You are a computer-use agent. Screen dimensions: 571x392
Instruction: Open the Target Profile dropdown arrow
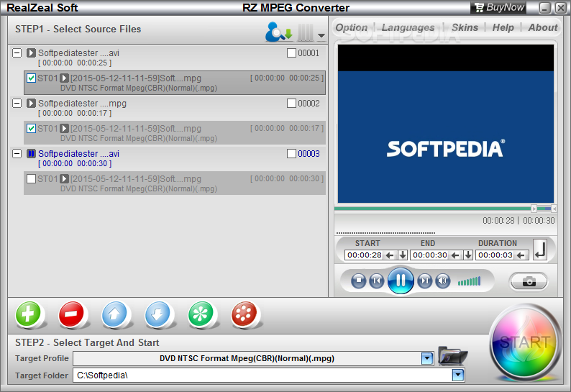coord(426,358)
